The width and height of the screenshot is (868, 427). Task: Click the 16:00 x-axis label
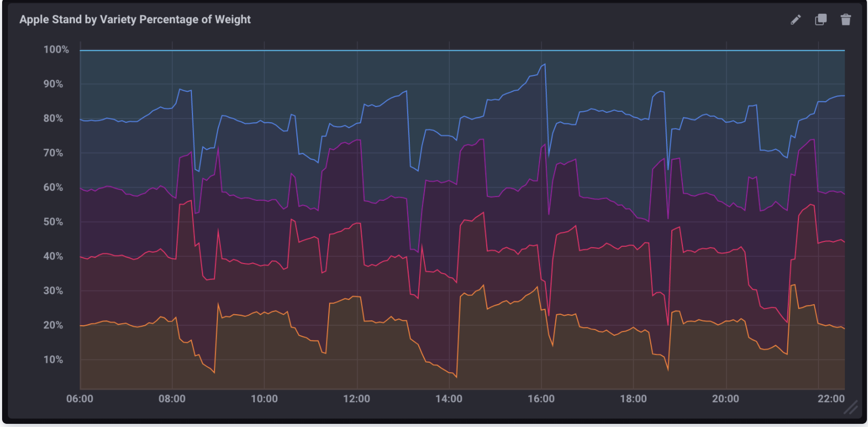click(x=541, y=399)
